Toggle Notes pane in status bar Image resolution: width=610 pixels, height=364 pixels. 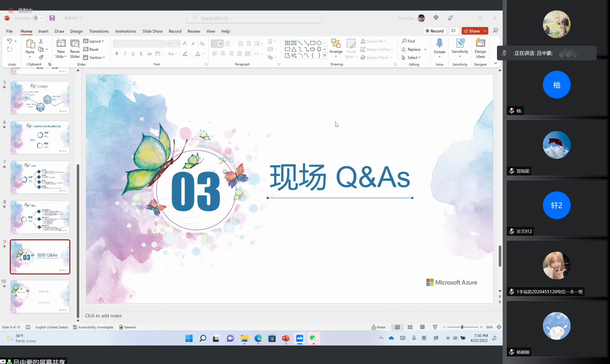pos(378,327)
